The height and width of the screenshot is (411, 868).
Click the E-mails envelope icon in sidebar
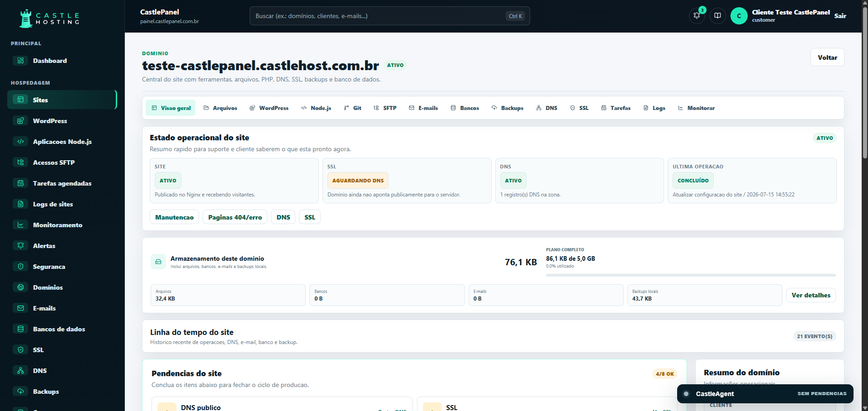tap(20, 308)
